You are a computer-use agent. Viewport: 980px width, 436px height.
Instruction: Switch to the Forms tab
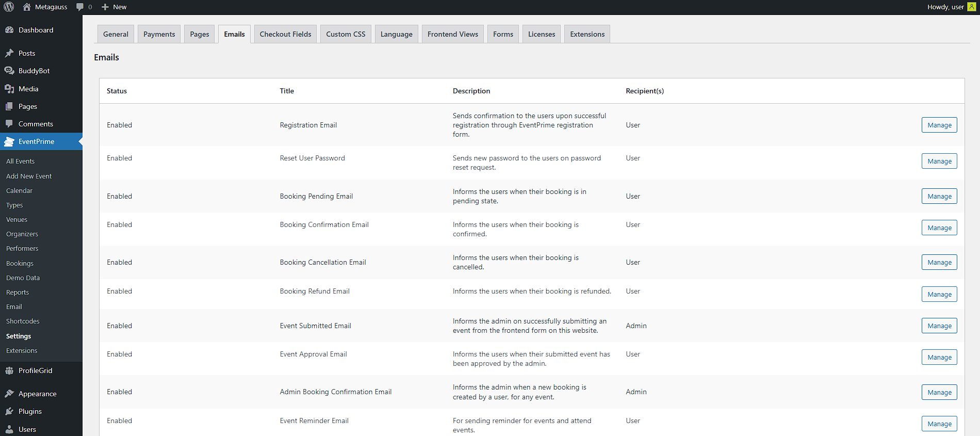click(x=503, y=34)
